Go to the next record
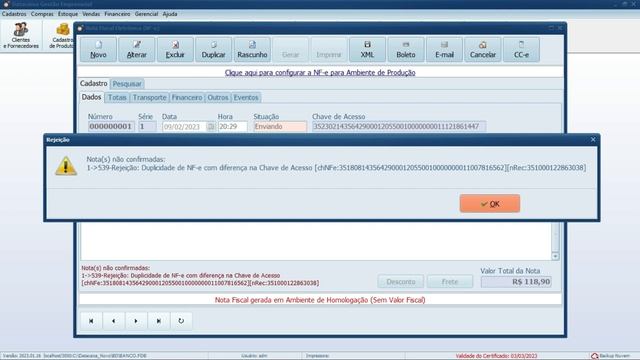The height and width of the screenshot is (360, 640). click(136, 321)
